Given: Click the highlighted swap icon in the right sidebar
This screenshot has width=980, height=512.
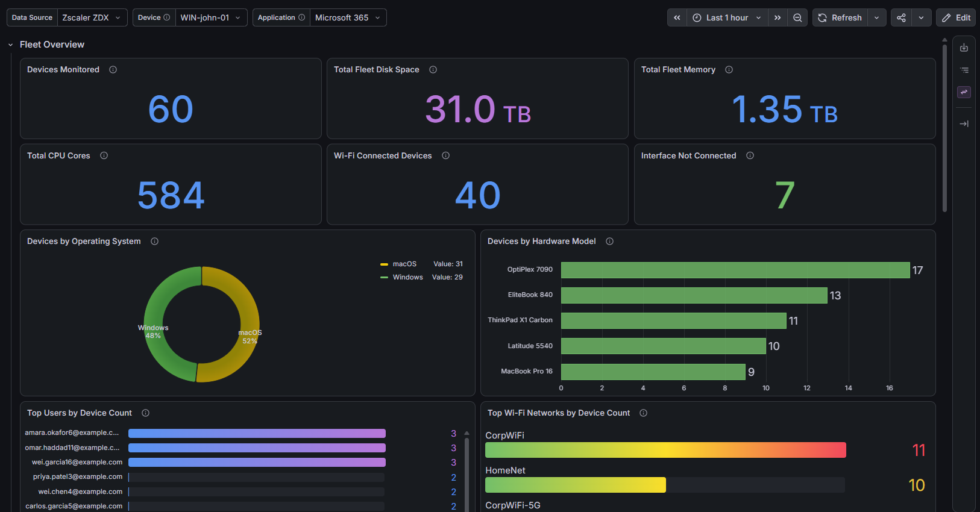Looking at the screenshot, I should (x=964, y=92).
